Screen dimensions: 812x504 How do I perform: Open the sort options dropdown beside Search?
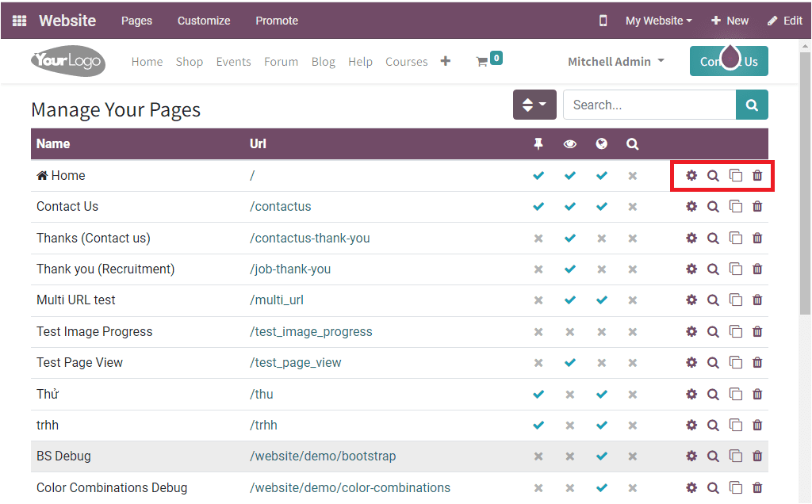pos(534,105)
